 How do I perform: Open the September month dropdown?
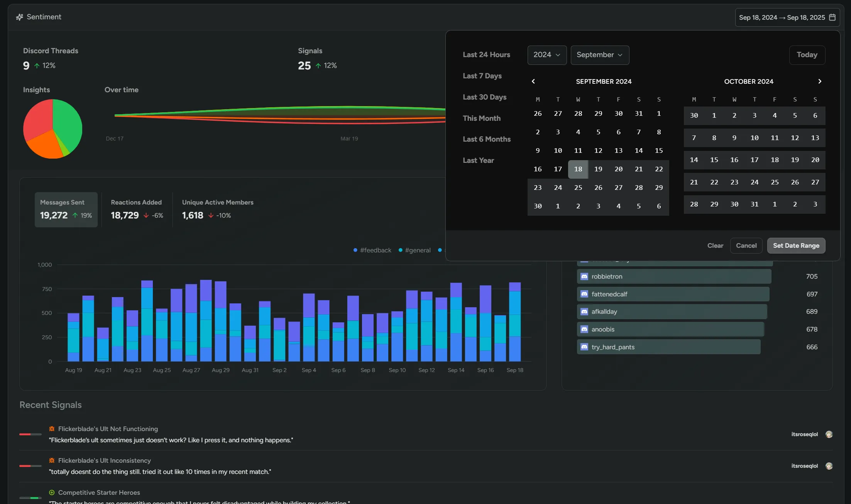(x=600, y=55)
